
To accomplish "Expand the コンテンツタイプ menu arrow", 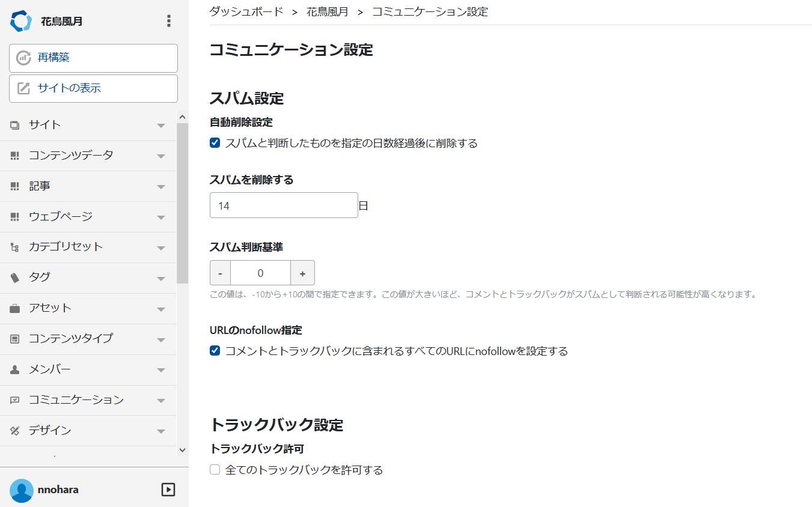I will coord(160,339).
